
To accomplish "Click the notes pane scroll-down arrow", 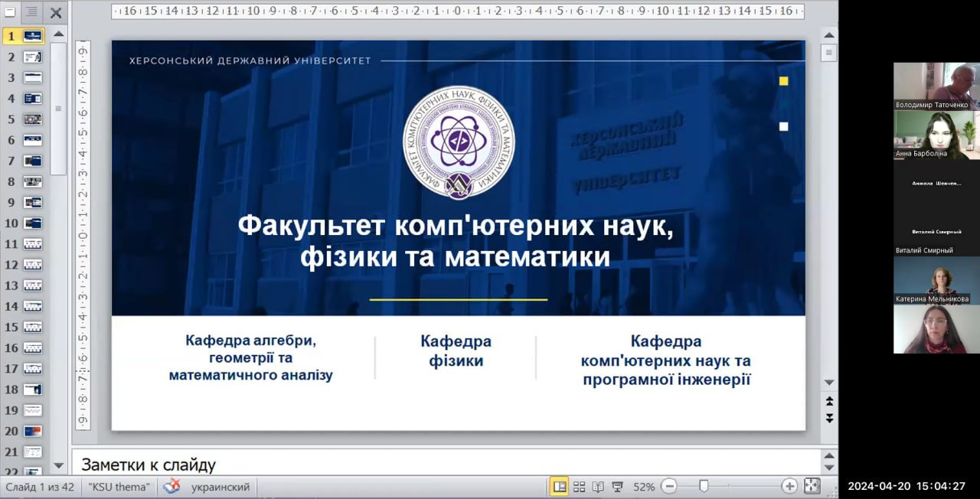I will (828, 467).
